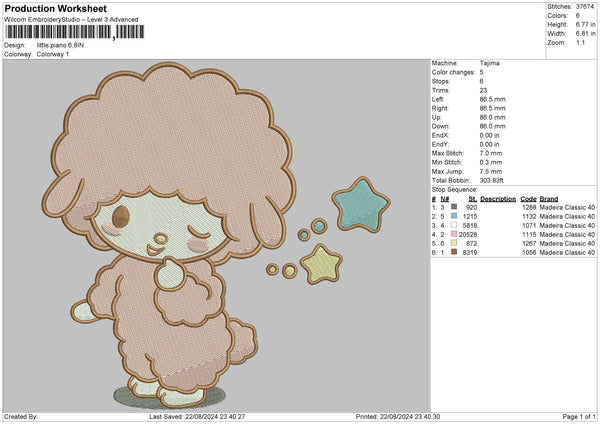The width and height of the screenshot is (600, 424).
Task: Click the Description column header
Action: point(497,198)
